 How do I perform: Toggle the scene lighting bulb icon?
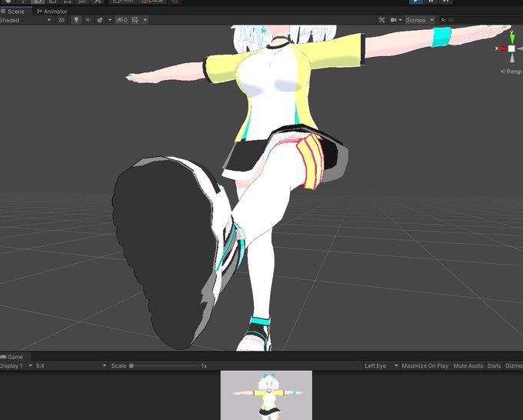tap(76, 20)
